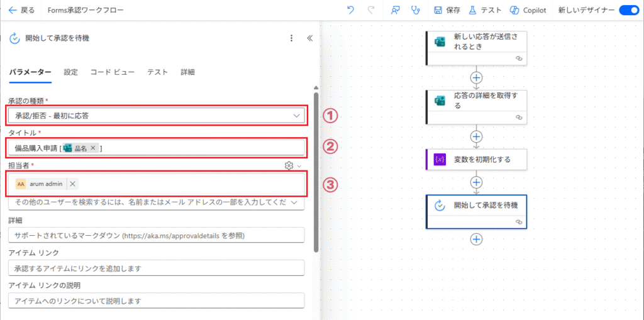The height and width of the screenshot is (320, 644).
Task: Select the 新しい応答が送信されるとき trigger card
Action: click(477, 48)
